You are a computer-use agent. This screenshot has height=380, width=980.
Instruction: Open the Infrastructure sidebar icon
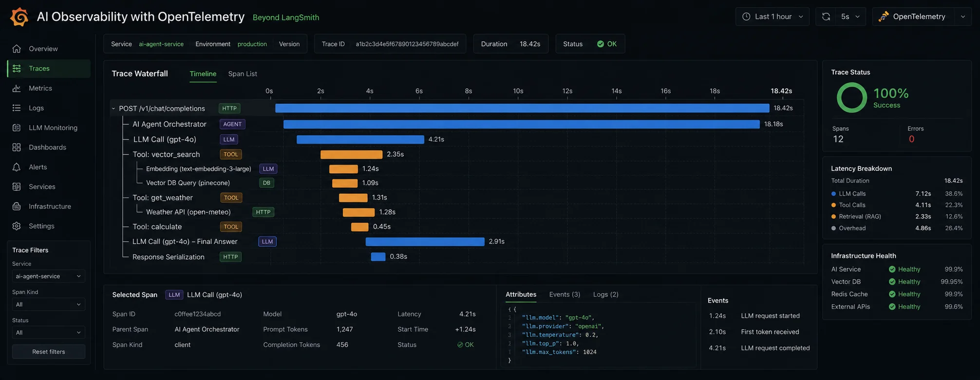tap(17, 206)
